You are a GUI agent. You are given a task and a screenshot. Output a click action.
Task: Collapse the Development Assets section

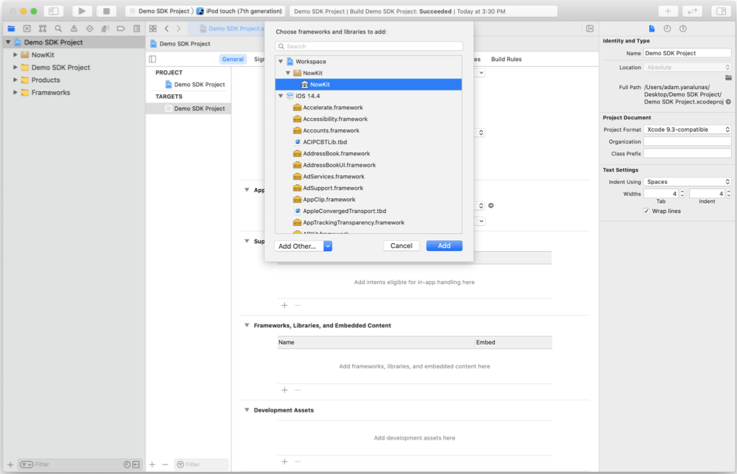pyautogui.click(x=247, y=410)
